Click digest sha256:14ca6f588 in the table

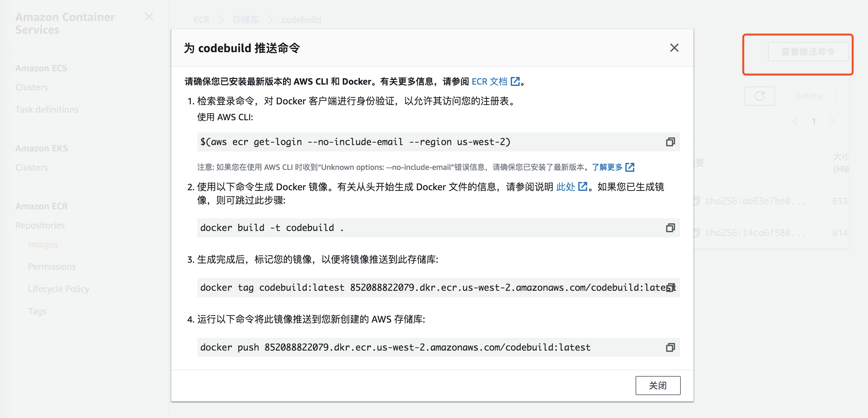coord(755,233)
